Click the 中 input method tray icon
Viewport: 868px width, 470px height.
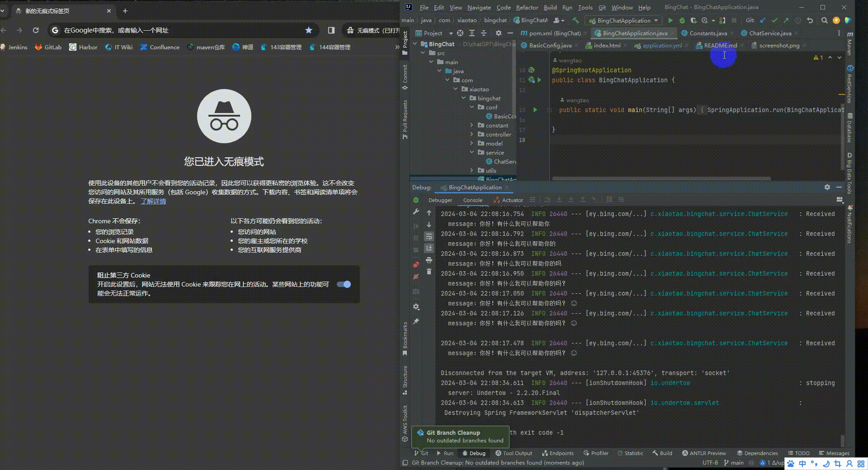tap(802, 464)
